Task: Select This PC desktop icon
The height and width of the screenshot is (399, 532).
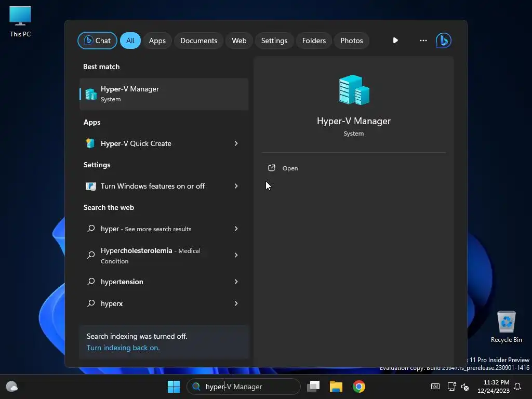Action: coord(20,22)
